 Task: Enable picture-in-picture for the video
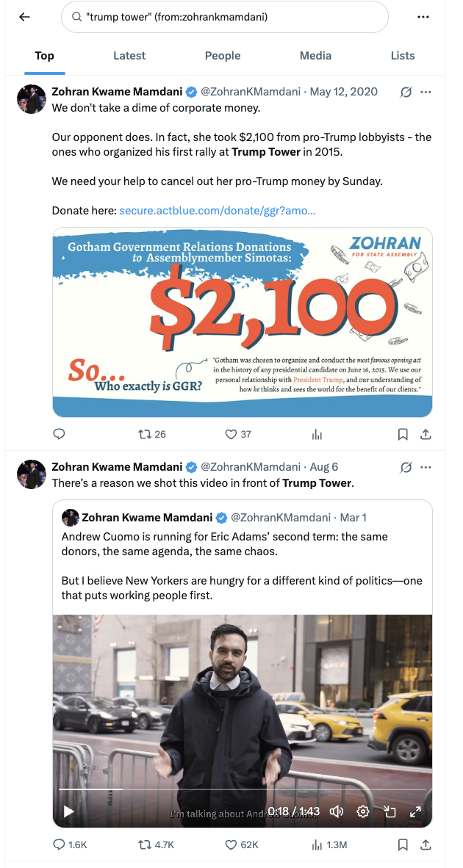(389, 811)
